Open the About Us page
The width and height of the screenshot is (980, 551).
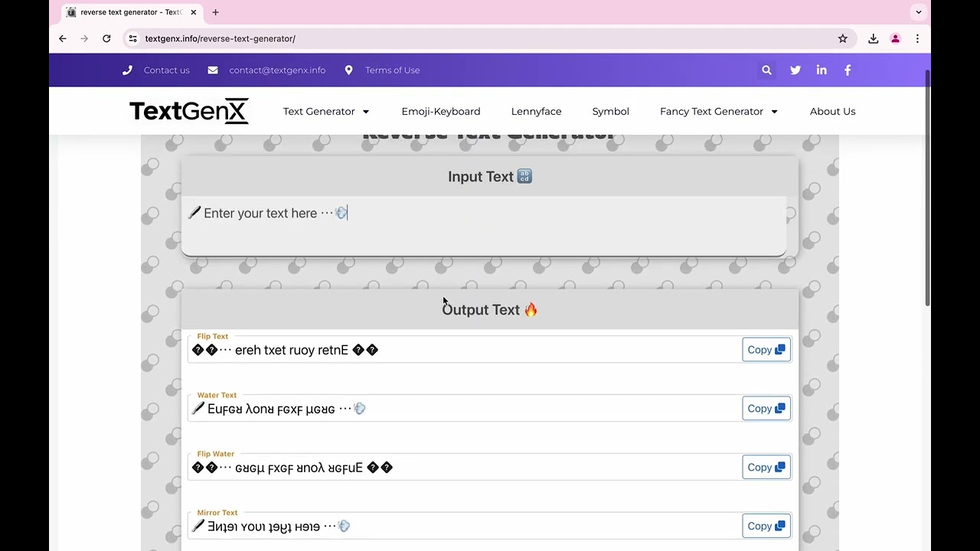(x=832, y=112)
